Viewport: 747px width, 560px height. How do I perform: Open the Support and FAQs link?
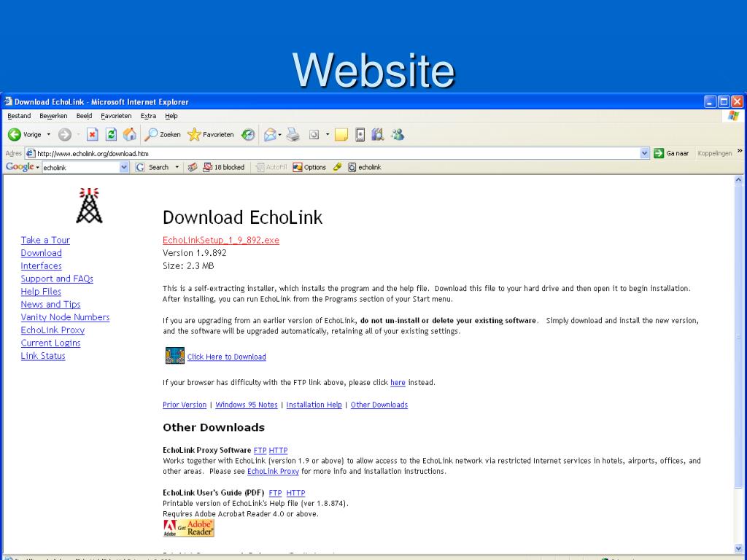[x=57, y=279]
